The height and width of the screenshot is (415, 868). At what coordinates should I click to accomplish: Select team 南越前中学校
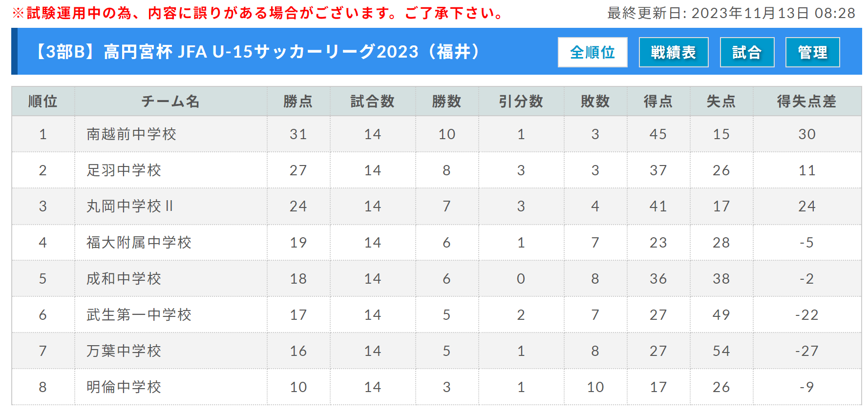coord(131,134)
